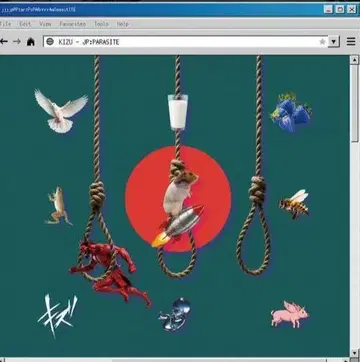Click the white キズ logo
Screen dimensions: 360x362
coord(57,315)
